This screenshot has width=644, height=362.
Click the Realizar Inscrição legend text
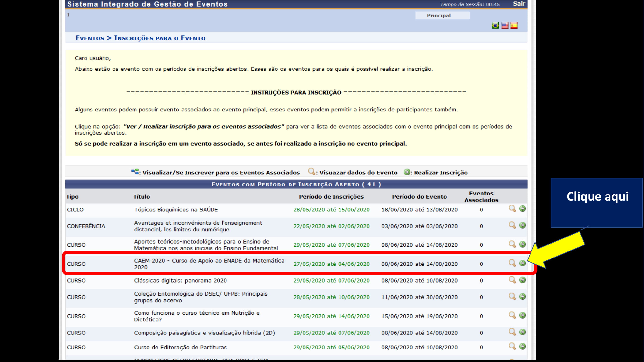441,172
